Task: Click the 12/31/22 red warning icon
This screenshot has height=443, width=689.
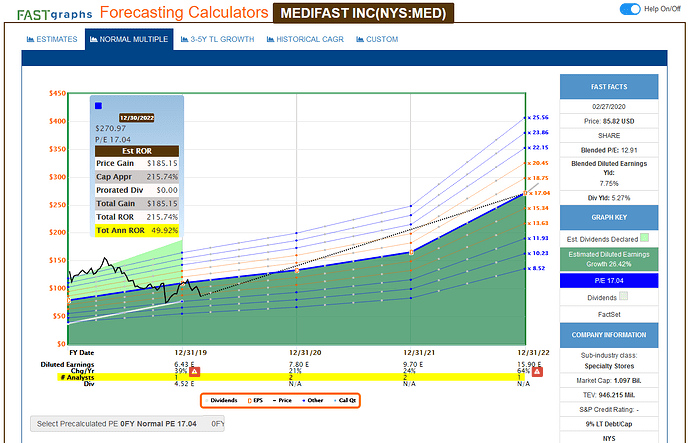Action: click(x=537, y=372)
